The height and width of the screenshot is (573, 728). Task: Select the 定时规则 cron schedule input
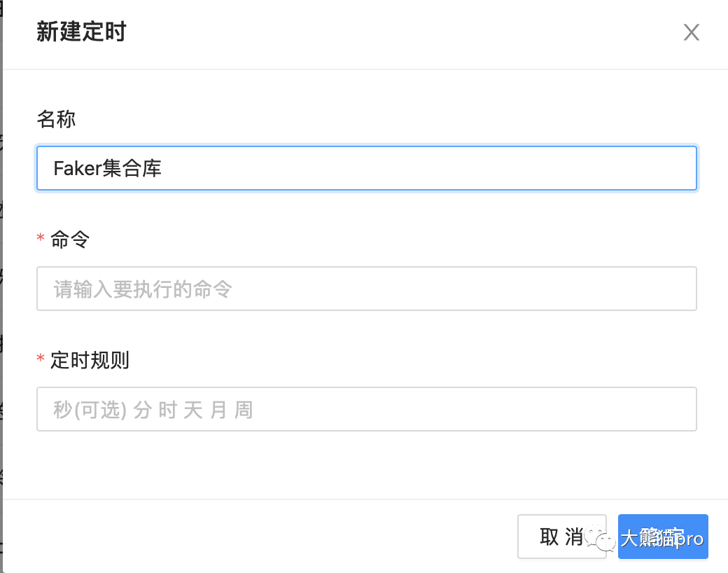366,409
